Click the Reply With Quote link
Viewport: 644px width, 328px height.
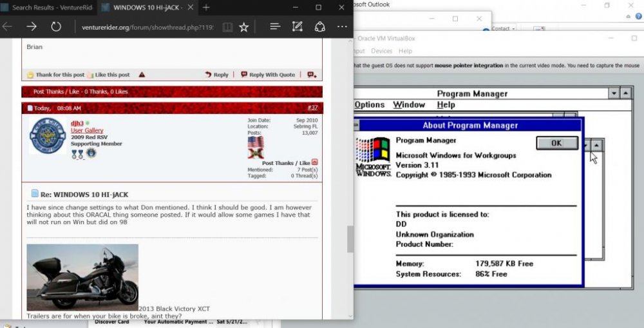tap(268, 75)
